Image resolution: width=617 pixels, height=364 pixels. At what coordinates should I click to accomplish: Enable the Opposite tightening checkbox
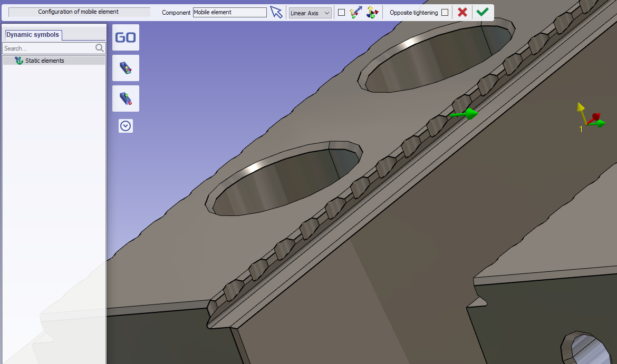[445, 13]
